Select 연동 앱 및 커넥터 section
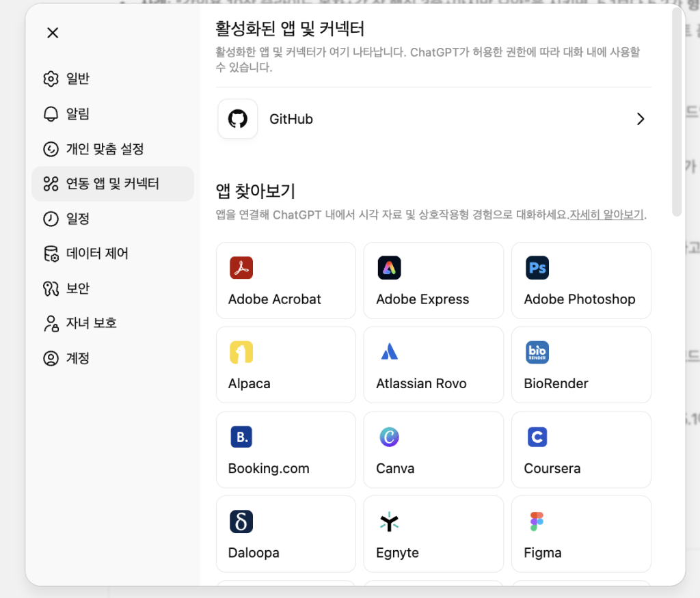700x598 pixels. click(x=113, y=184)
